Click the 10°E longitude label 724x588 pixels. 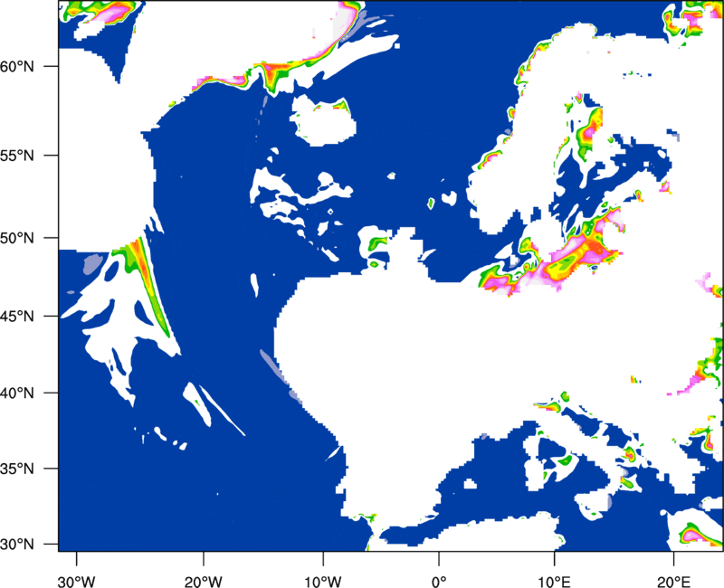point(553,582)
